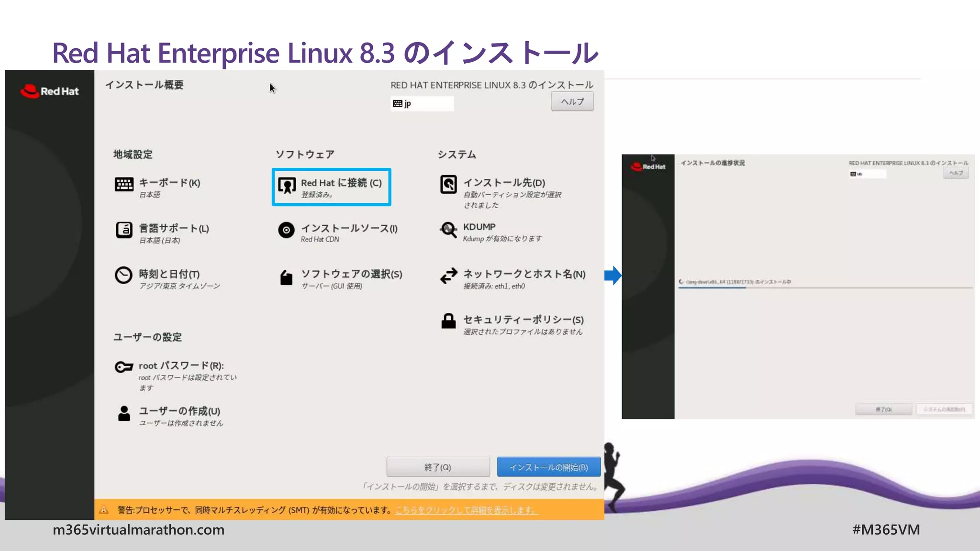Click the padlock icon for セキュリティーポリシー
The height and width of the screenshot is (551, 980).
(x=448, y=321)
